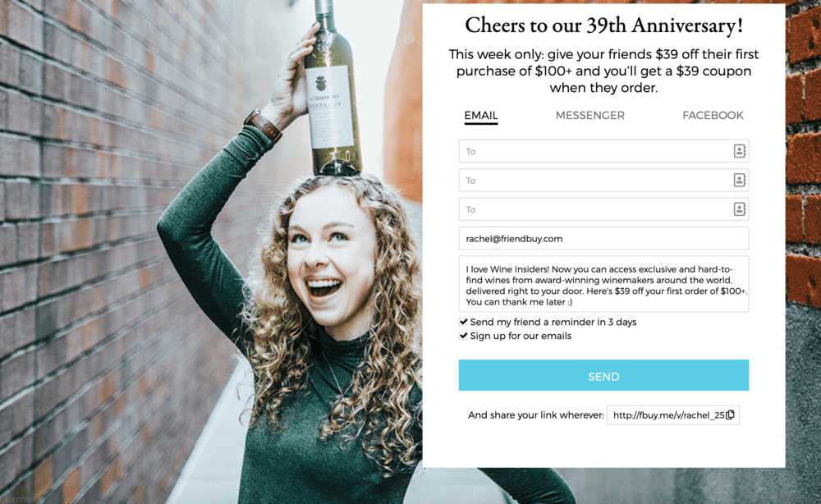Uncheck Send my friend a reminder checkbox
Viewport: 821px width, 504px height.
pos(463,322)
